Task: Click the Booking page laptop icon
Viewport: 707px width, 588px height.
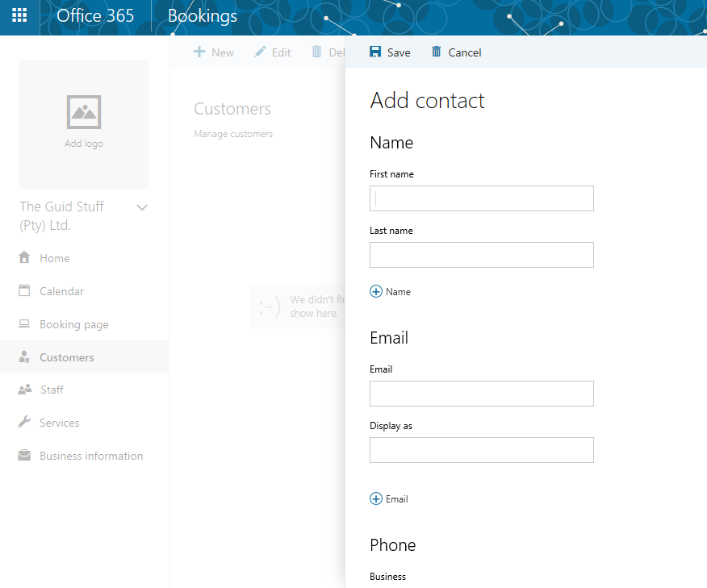Action: click(25, 324)
